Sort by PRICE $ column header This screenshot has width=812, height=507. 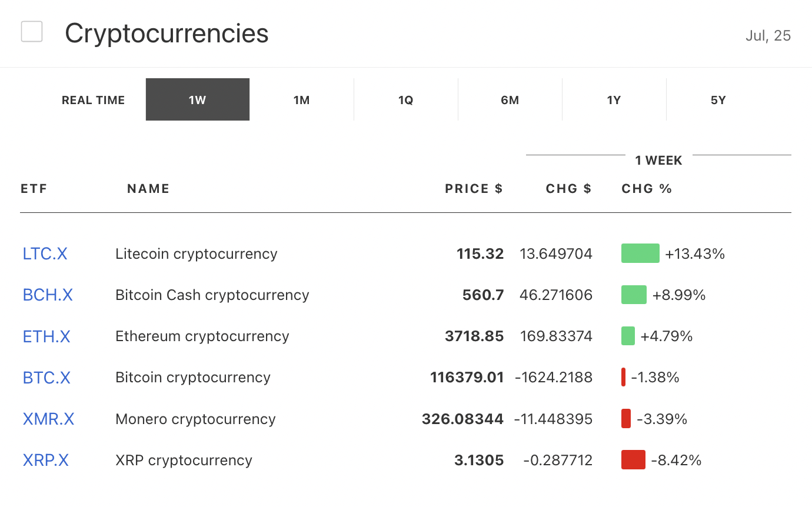pyautogui.click(x=474, y=189)
